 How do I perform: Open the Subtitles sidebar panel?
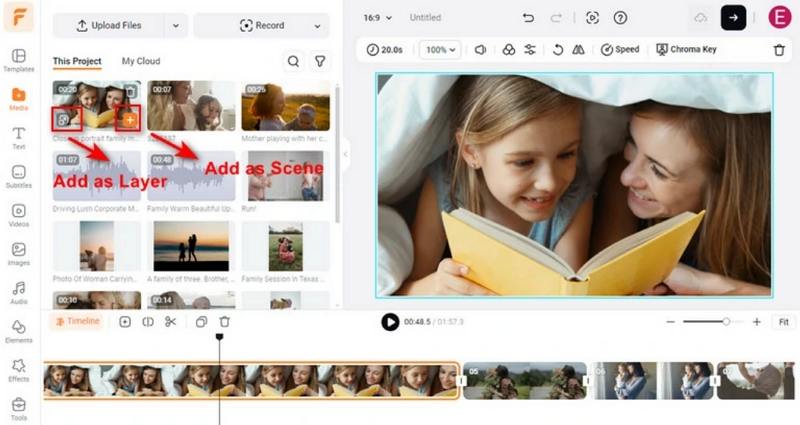coord(18,177)
